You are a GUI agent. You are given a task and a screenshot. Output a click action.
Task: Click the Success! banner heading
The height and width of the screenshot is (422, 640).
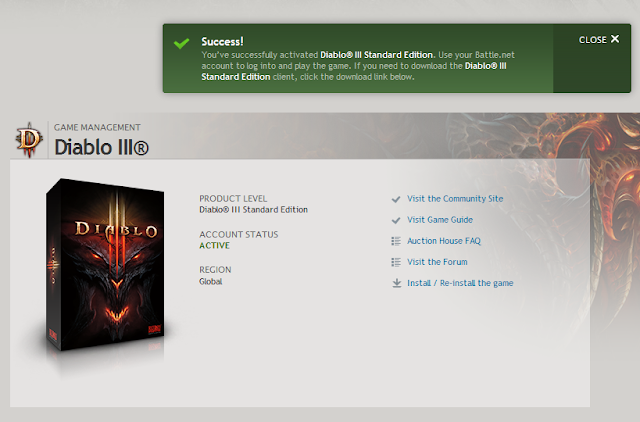pyautogui.click(x=222, y=42)
